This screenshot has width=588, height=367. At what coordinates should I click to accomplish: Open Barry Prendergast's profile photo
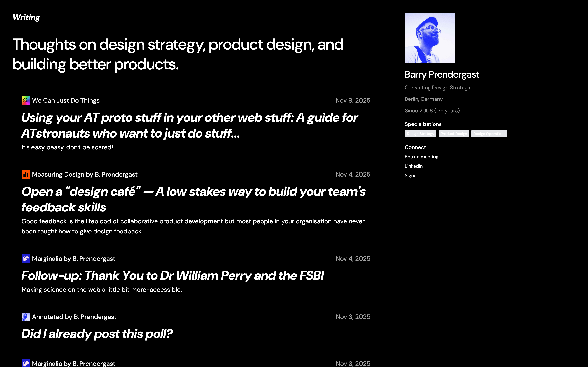pyautogui.click(x=430, y=38)
